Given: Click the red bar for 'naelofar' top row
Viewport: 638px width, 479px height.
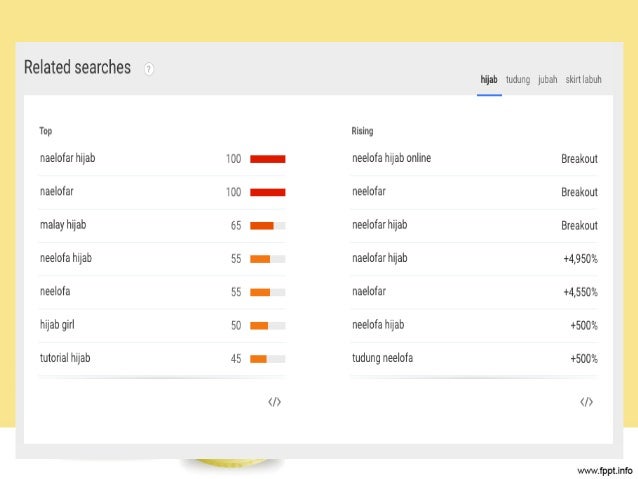Looking at the screenshot, I should pos(268,192).
